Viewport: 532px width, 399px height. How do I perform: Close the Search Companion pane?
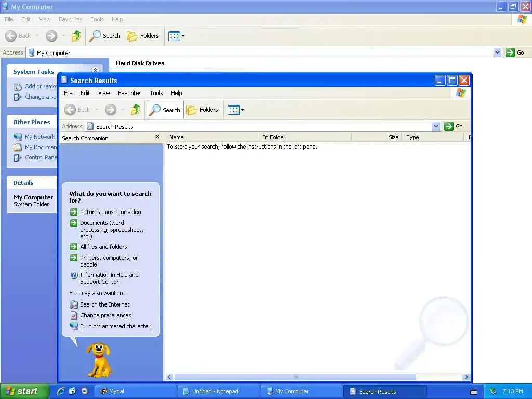[157, 137]
